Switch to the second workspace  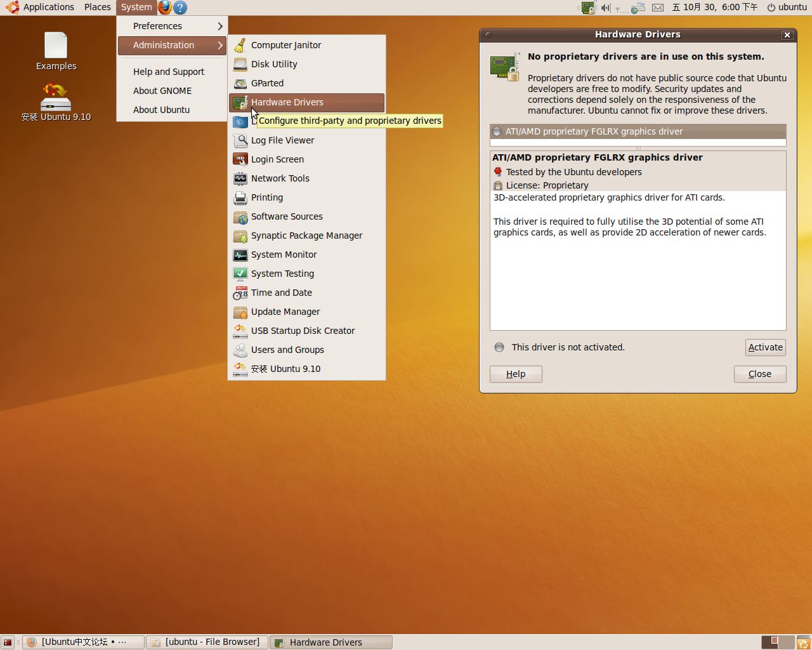coord(786,642)
